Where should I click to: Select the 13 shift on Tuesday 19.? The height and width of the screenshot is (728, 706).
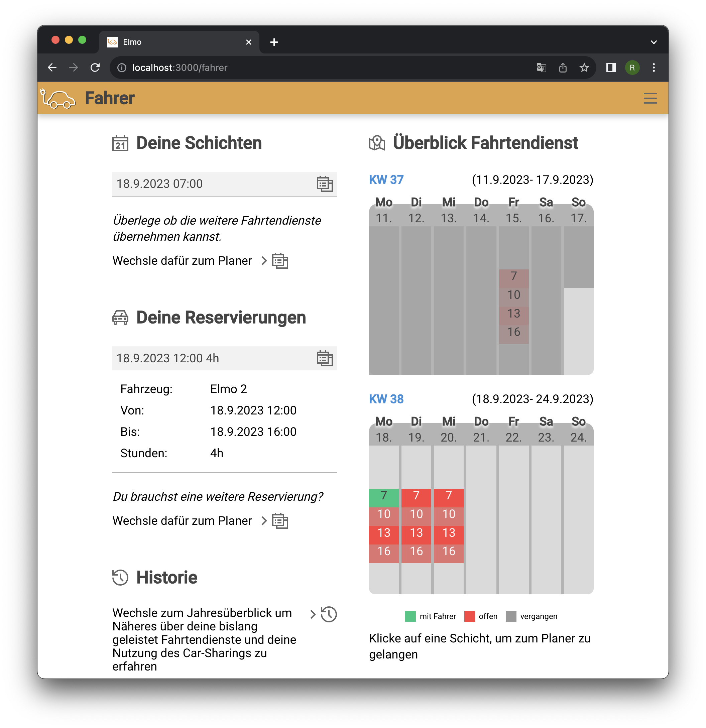coord(416,535)
